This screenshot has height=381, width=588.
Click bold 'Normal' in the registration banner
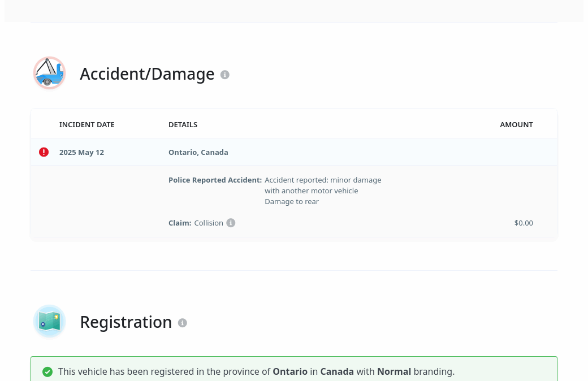click(x=394, y=372)
